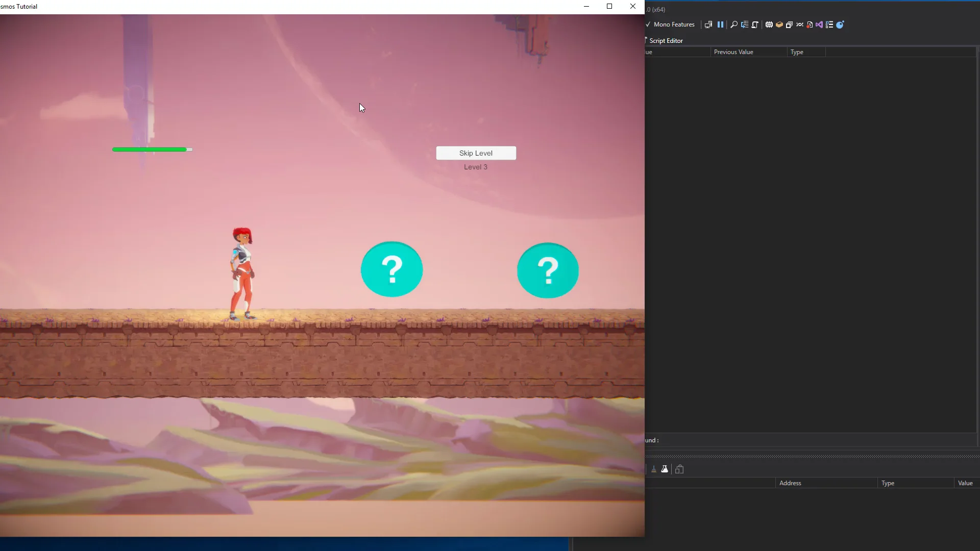This screenshot has width=980, height=551.
Task: Click the Address column header
Action: point(790,483)
